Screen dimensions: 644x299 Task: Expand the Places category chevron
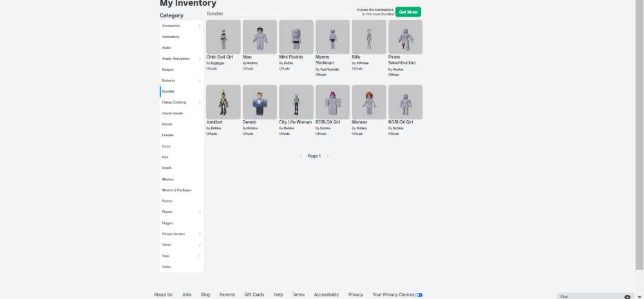coord(200,212)
